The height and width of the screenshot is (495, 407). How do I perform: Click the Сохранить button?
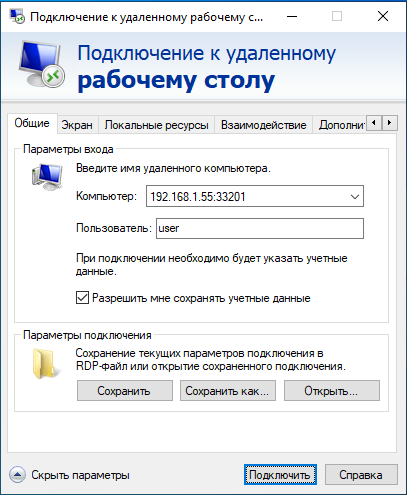pyautogui.click(x=125, y=390)
